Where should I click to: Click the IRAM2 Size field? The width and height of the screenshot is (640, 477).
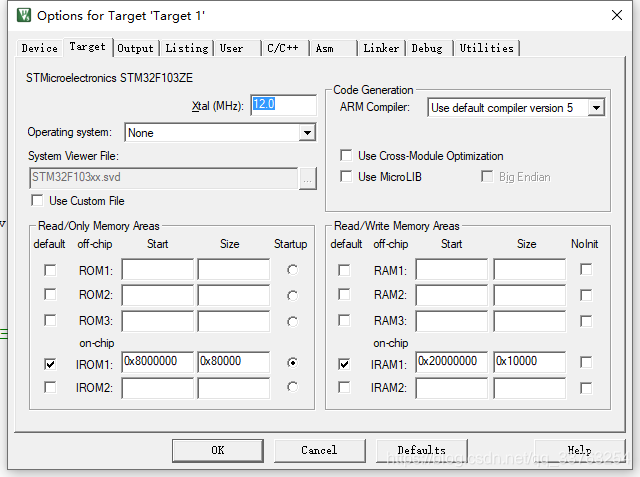530,388
